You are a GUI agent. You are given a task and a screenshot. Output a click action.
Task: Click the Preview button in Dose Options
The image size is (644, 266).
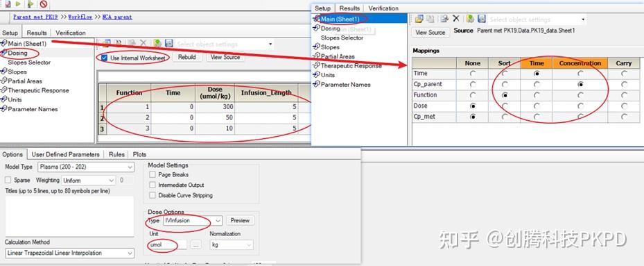(x=240, y=220)
